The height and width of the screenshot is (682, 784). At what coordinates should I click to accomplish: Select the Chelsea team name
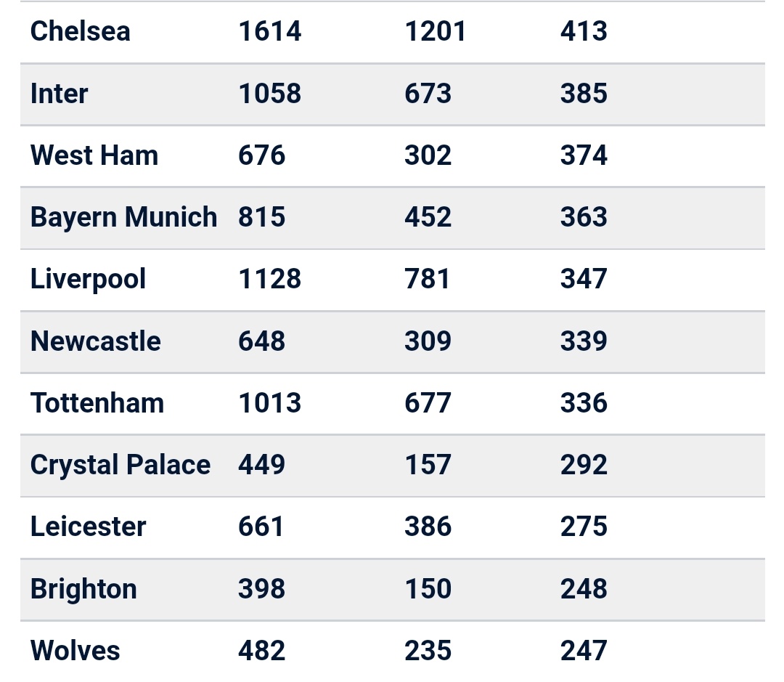coord(81,31)
